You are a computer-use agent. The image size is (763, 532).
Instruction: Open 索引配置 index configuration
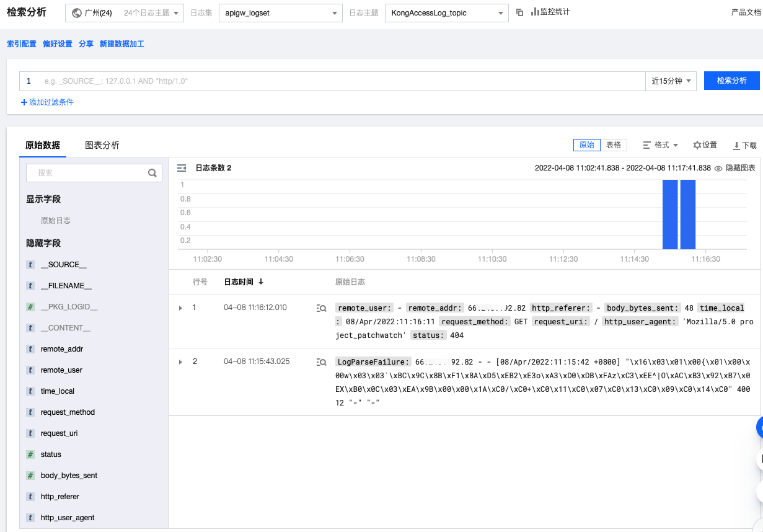click(x=22, y=44)
